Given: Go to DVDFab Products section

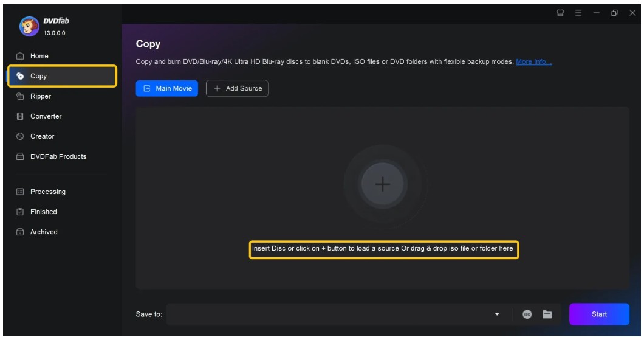Looking at the screenshot, I should [58, 156].
